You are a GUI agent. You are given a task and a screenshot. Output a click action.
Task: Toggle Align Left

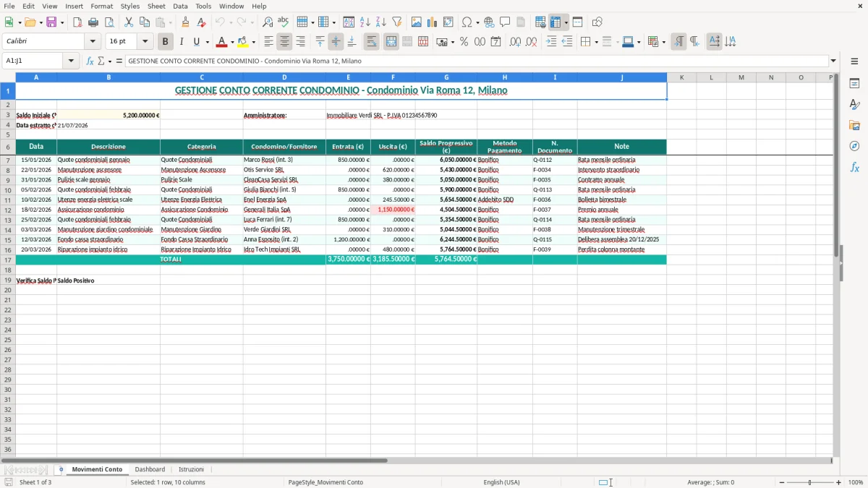(x=268, y=42)
